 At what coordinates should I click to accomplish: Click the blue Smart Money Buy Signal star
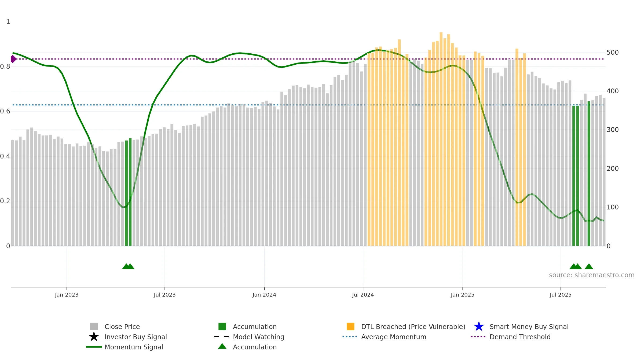[479, 327]
